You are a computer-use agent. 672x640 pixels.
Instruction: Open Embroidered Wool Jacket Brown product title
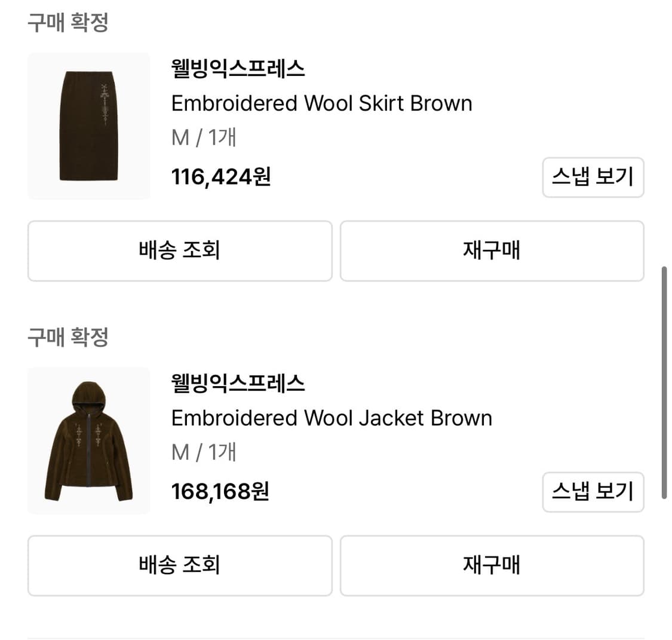point(332,418)
